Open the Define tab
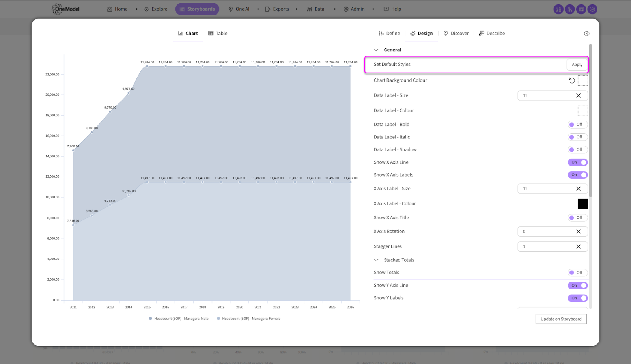The image size is (631, 364). [389, 34]
